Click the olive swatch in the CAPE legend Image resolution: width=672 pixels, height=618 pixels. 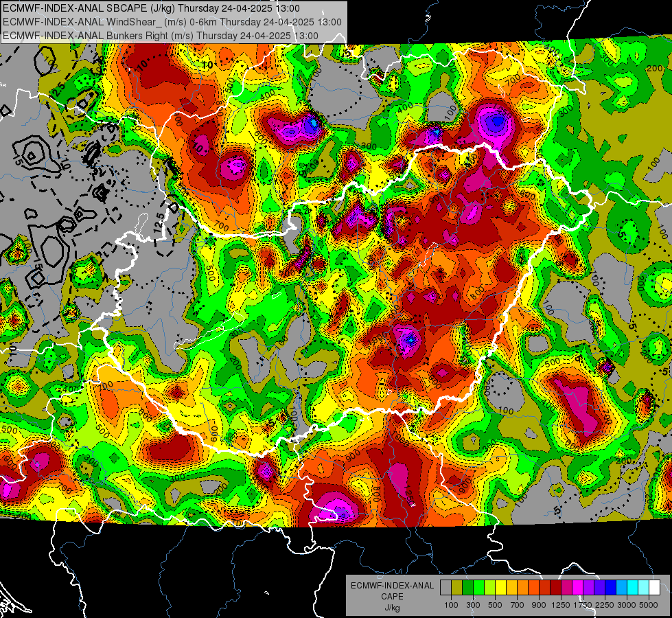457,588
